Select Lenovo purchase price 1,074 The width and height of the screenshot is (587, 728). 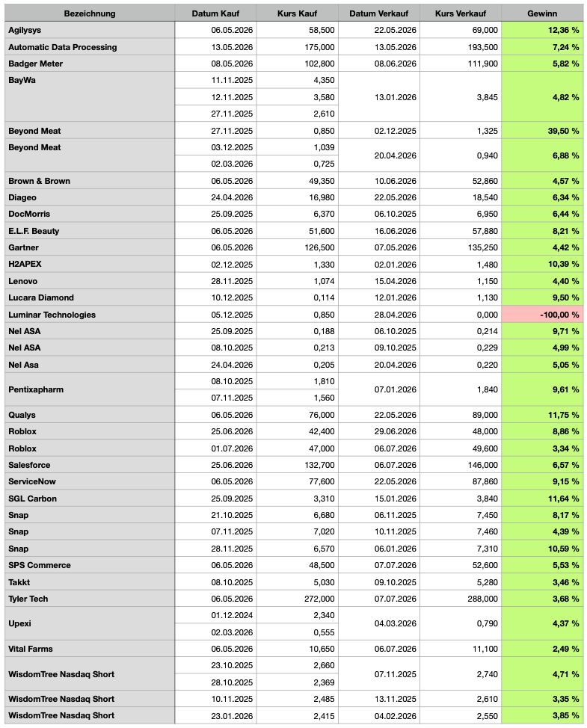[x=297, y=281]
